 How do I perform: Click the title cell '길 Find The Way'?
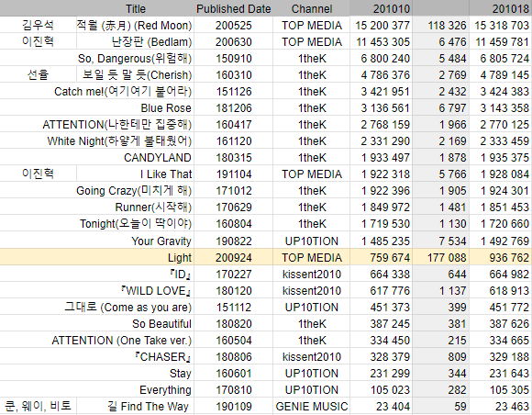click(x=148, y=406)
